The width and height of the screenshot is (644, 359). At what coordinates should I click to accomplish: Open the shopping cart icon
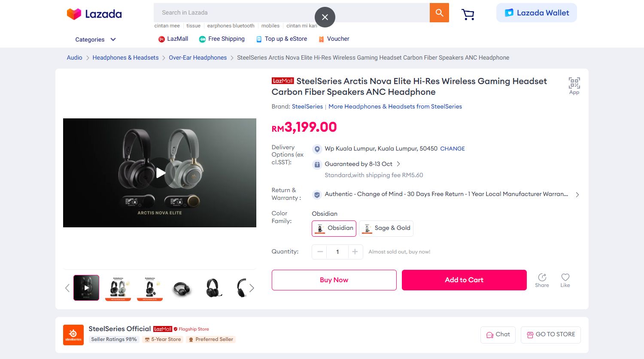coord(468,15)
